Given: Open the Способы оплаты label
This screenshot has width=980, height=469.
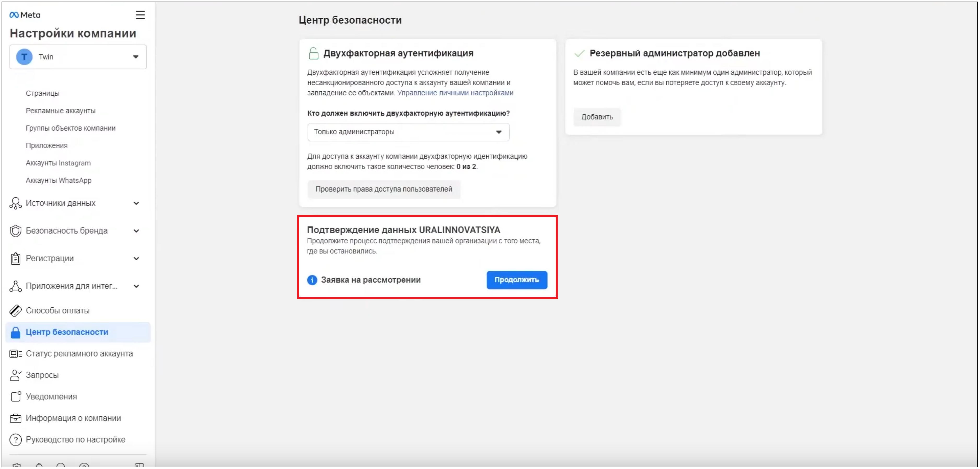Looking at the screenshot, I should coord(57,311).
